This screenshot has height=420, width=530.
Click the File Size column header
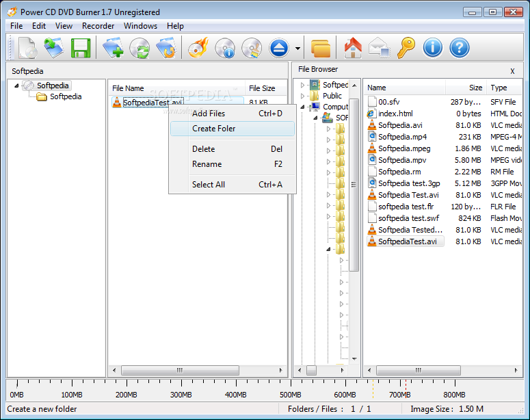pos(266,88)
